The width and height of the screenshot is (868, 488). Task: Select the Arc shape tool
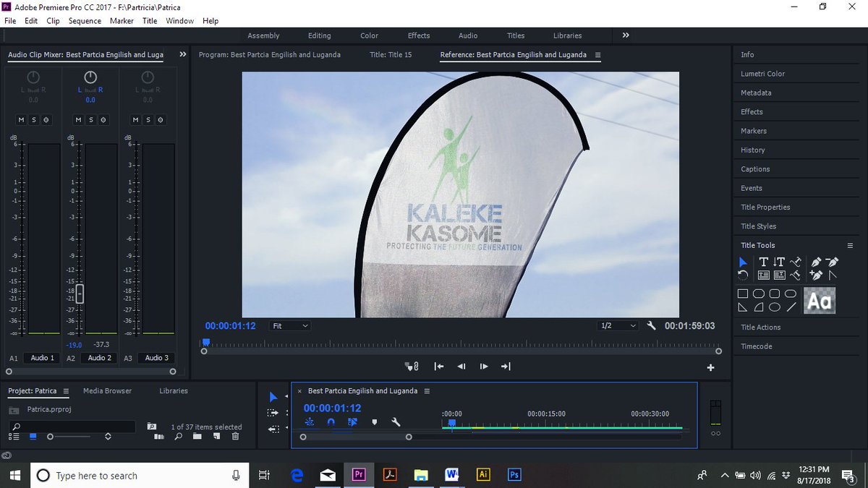point(759,307)
